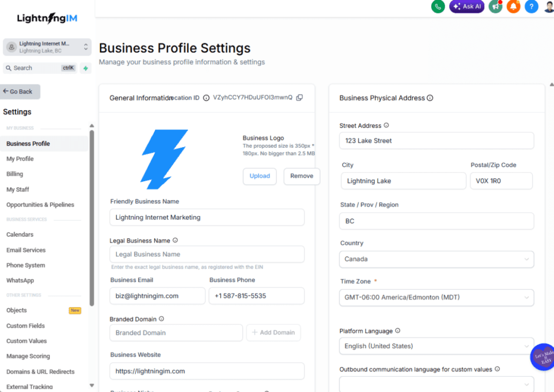Go to Calendars settings
The height and width of the screenshot is (392, 554).
pos(20,235)
